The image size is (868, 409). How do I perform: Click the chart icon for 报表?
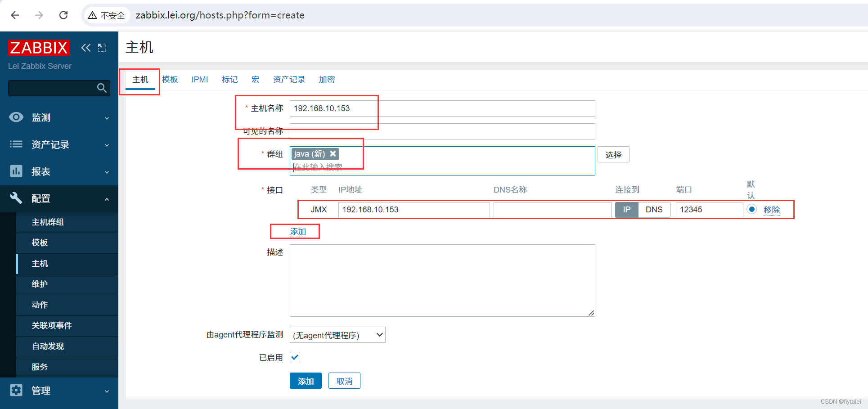[x=16, y=171]
